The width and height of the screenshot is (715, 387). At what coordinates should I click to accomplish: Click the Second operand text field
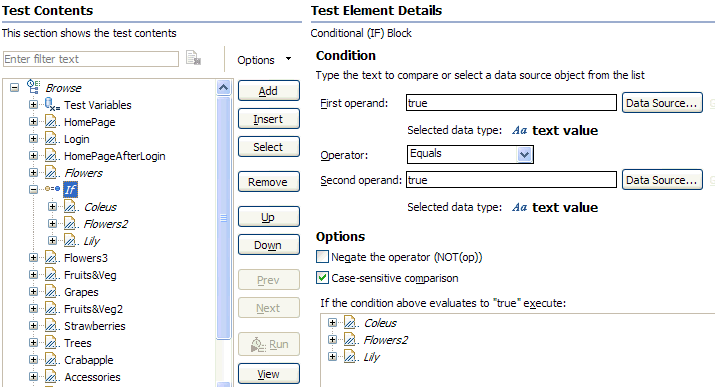[x=511, y=180]
